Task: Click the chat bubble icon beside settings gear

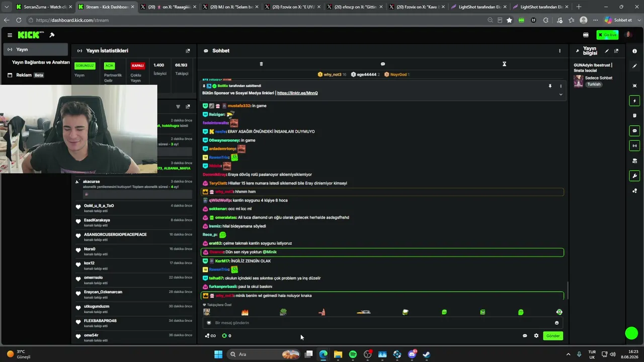Action: click(525, 336)
